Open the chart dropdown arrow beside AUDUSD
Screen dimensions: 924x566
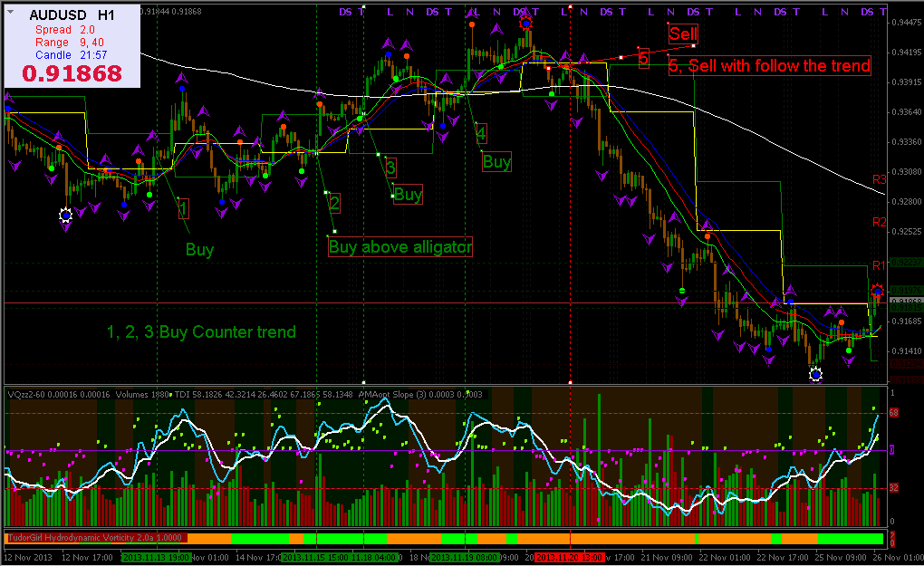11,11
